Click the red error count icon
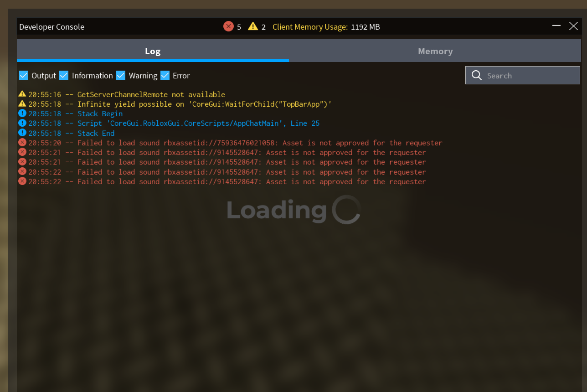This screenshot has width=587, height=392. [x=228, y=26]
